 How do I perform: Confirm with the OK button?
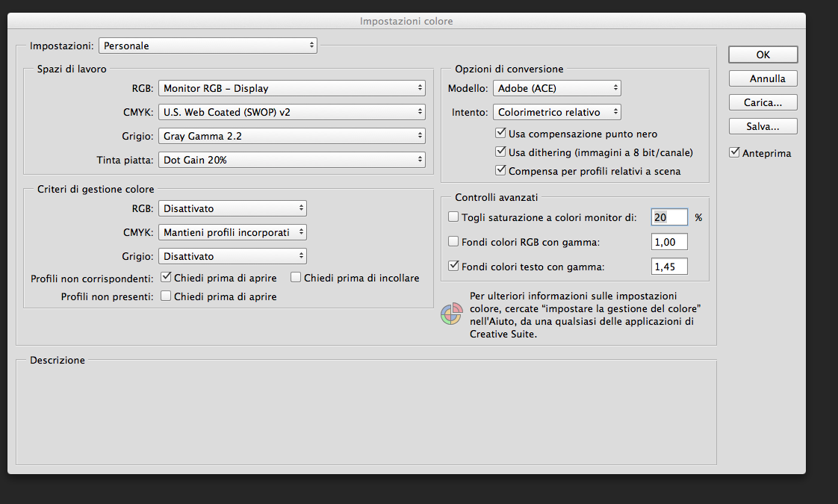click(x=763, y=55)
